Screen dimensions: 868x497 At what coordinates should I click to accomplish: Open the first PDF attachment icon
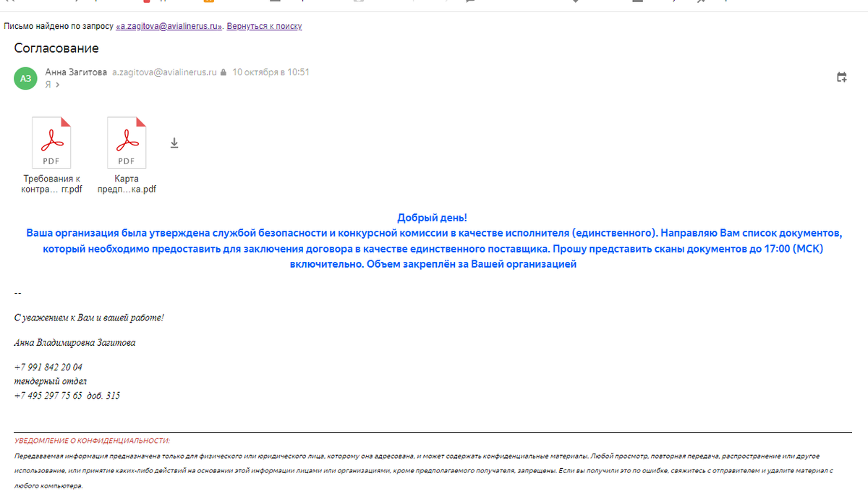point(51,143)
